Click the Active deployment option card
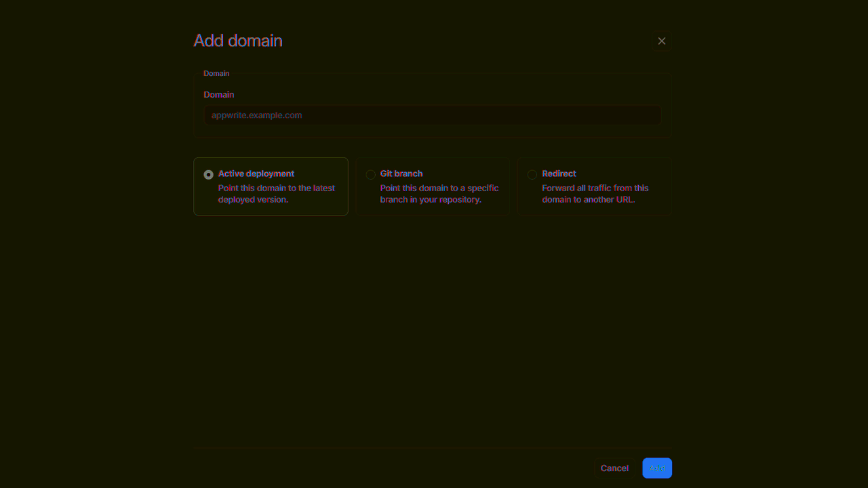The height and width of the screenshot is (488, 868). pyautogui.click(x=271, y=186)
